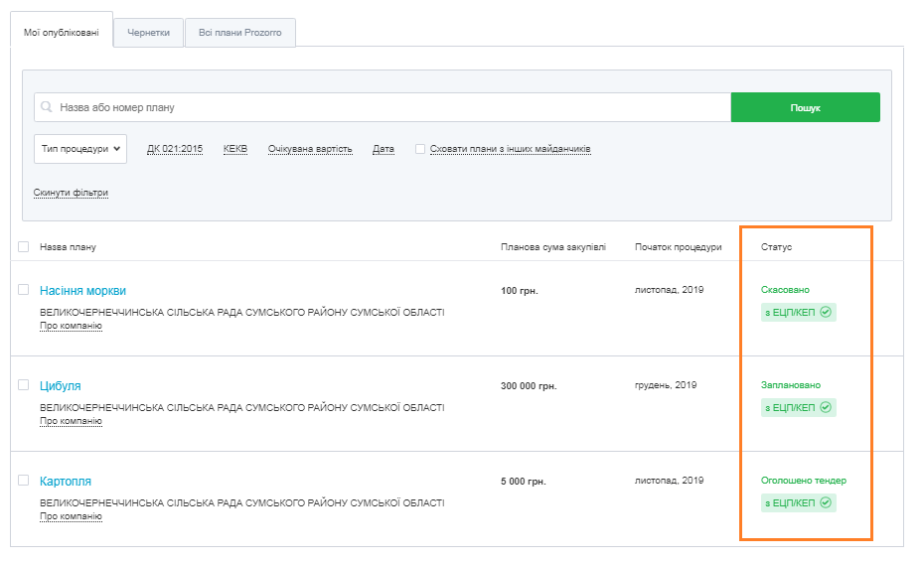
Task: Tick the select-all checkbox in table header
Action: (24, 246)
